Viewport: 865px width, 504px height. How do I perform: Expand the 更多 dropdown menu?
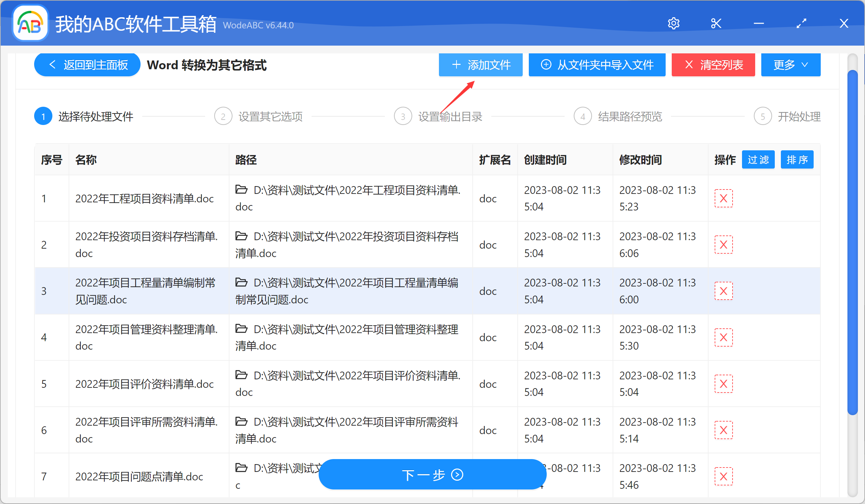791,65
